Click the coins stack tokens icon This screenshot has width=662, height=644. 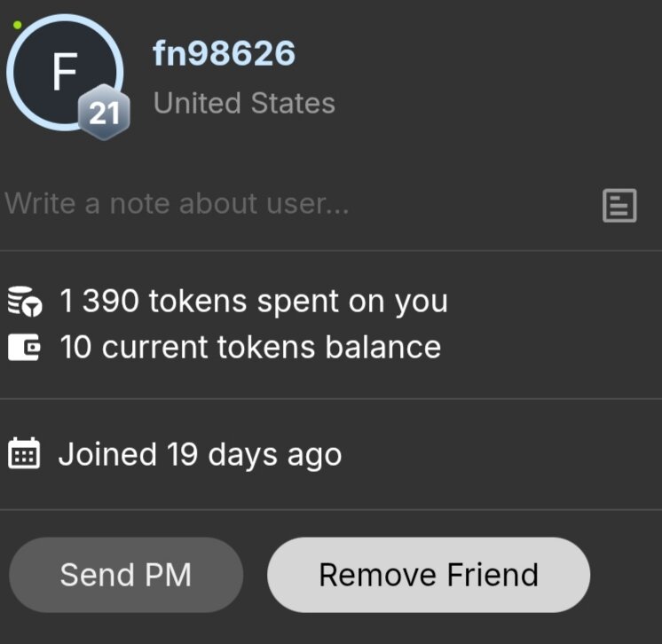[24, 302]
